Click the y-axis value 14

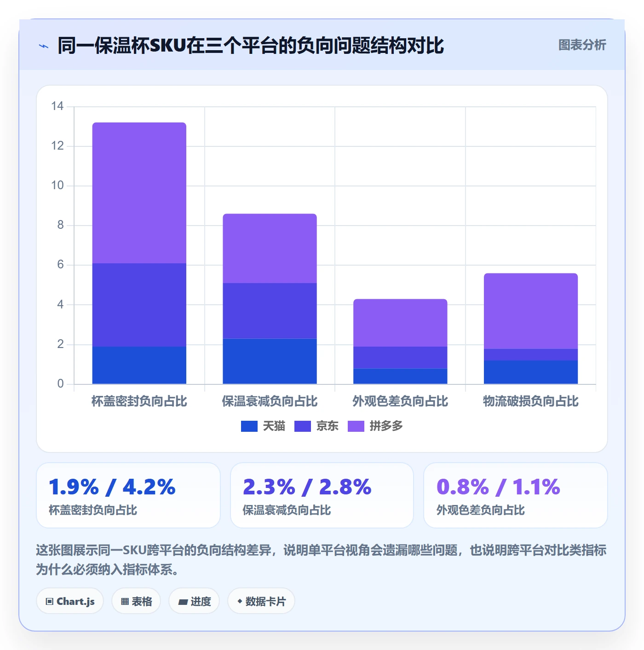57,106
